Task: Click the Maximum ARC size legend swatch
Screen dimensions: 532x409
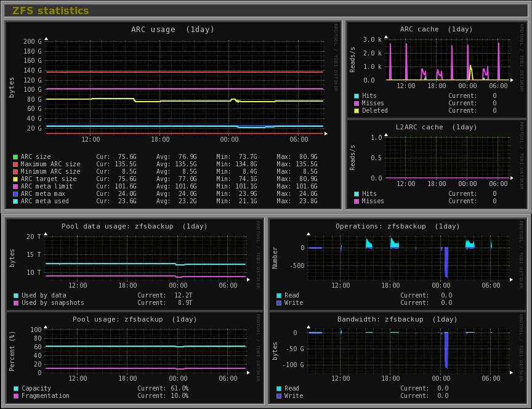Action: 15,164
